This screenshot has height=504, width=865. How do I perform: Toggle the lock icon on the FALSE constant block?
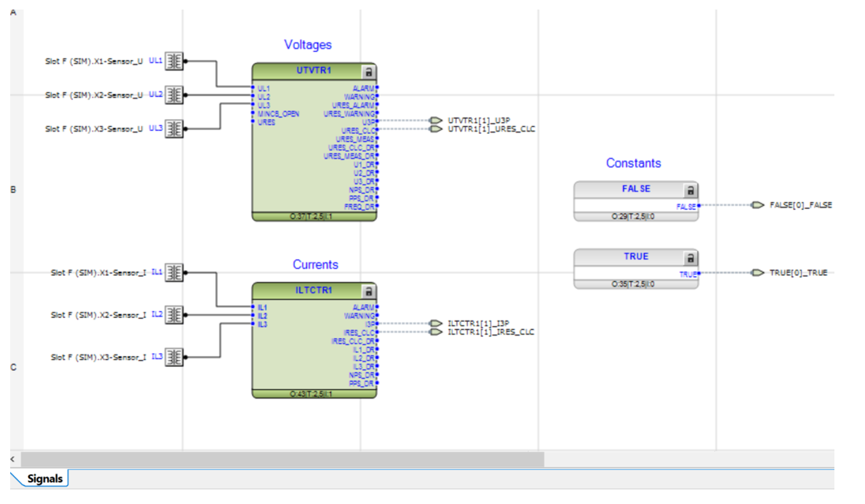(690, 189)
